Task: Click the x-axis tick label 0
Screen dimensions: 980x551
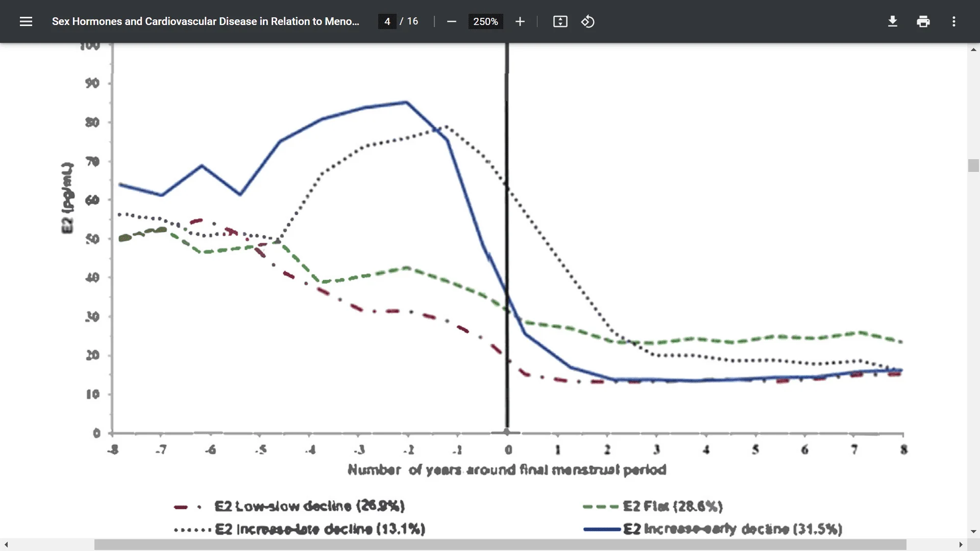Action: (508, 449)
